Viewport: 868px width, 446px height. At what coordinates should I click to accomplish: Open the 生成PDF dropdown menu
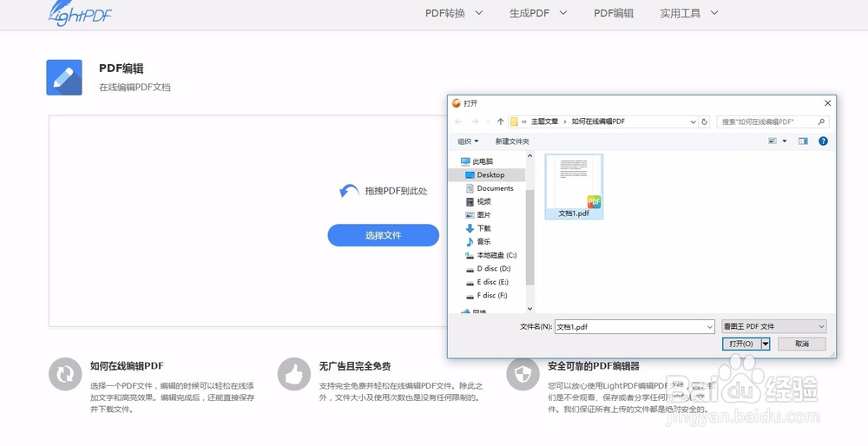pos(538,13)
